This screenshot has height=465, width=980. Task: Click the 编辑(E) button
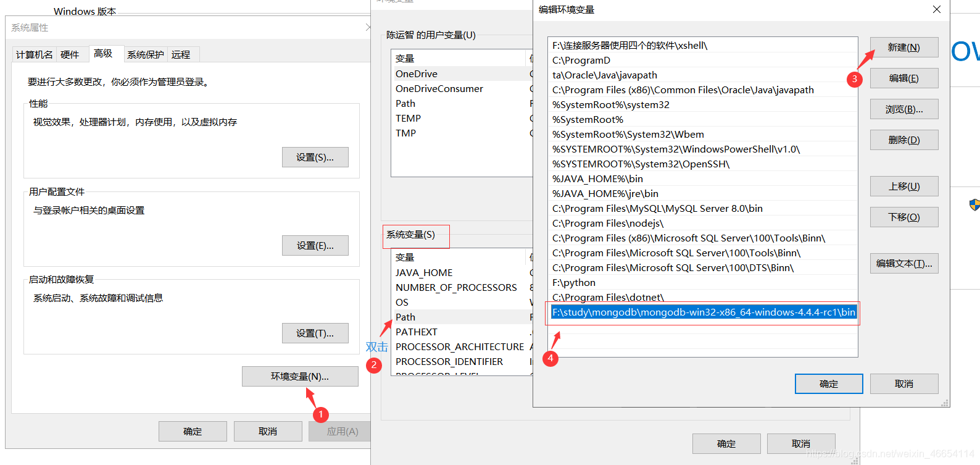point(904,78)
